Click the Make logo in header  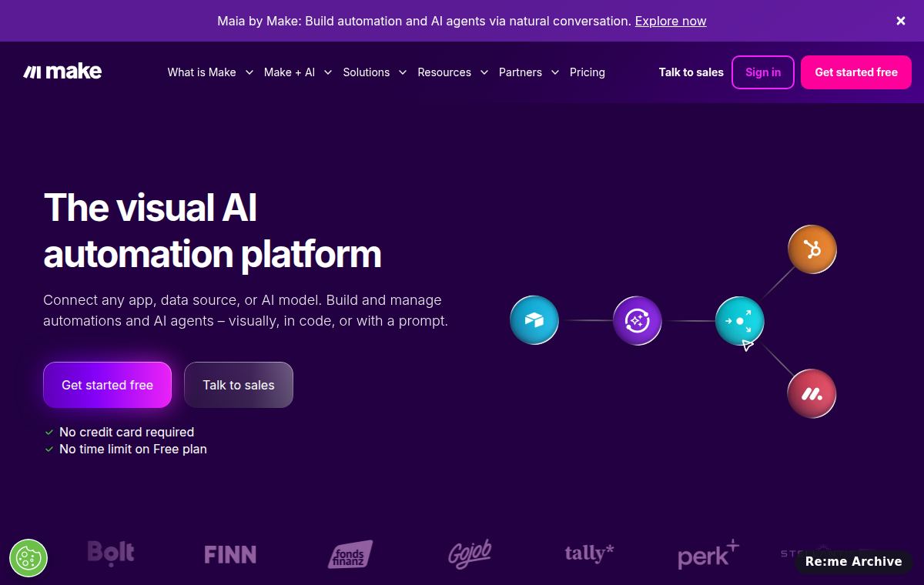coord(62,72)
